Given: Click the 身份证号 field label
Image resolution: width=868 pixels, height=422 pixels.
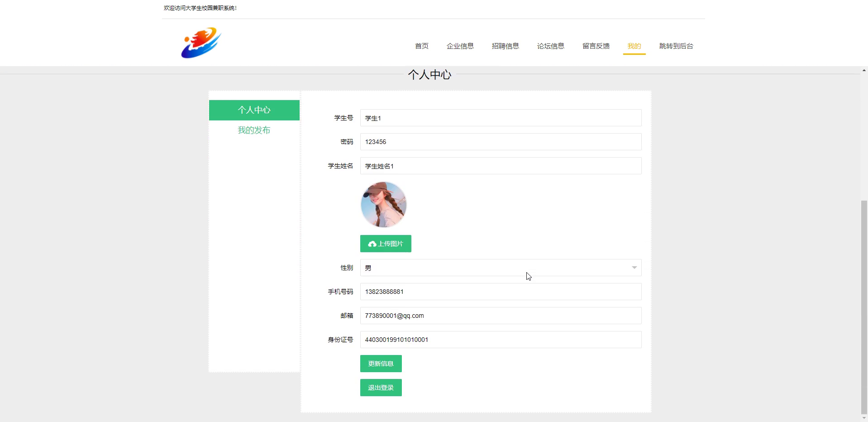Looking at the screenshot, I should (340, 340).
